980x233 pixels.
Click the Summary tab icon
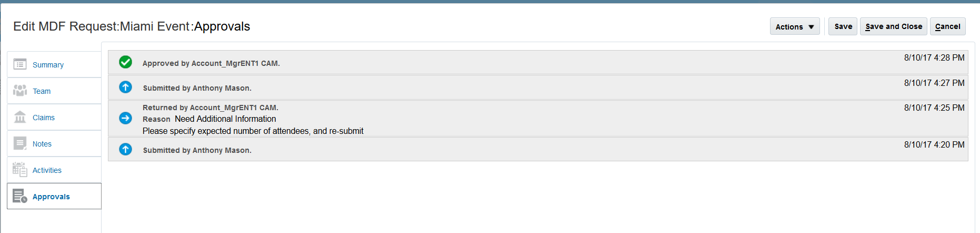(x=20, y=64)
